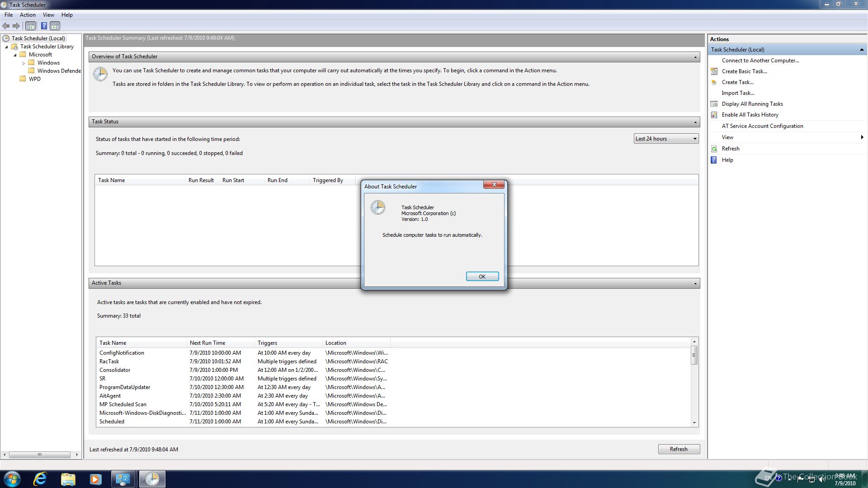Open the View submenu in Actions pane
868x488 pixels.
[x=787, y=137]
